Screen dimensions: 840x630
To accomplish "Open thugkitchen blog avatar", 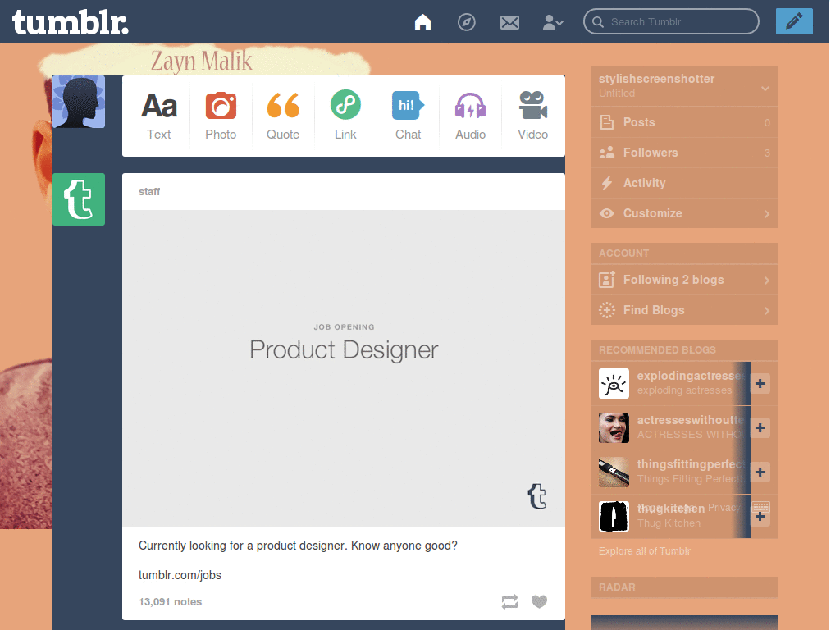I will (614, 517).
